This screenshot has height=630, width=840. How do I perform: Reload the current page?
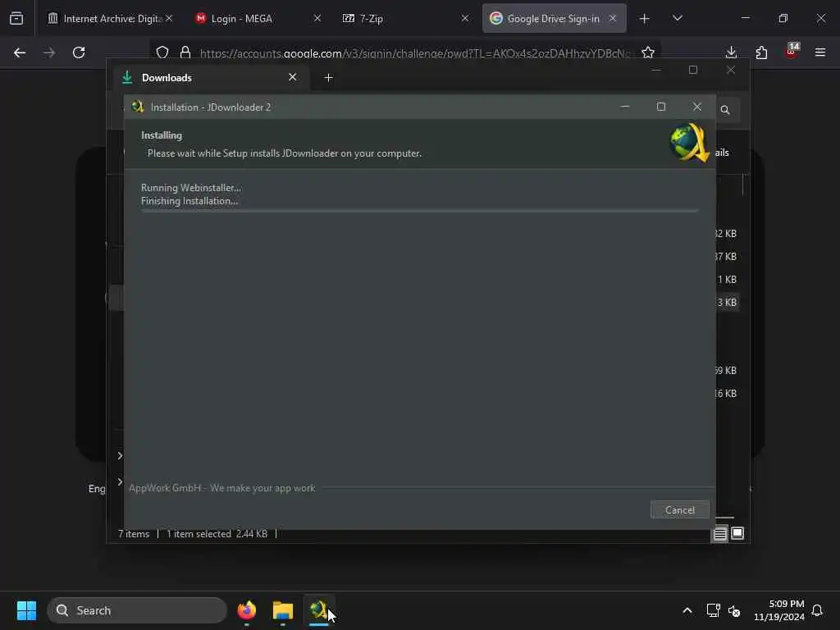(x=79, y=52)
